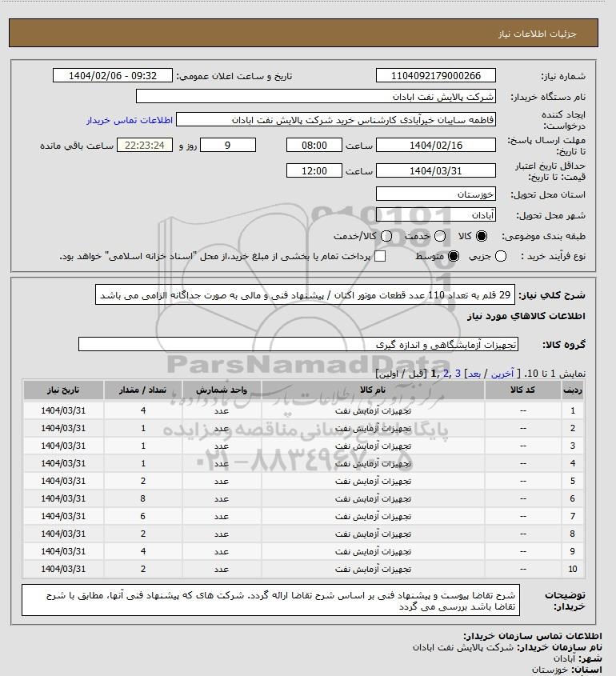Select the کالا/خدمت radio button

[x=386, y=236]
